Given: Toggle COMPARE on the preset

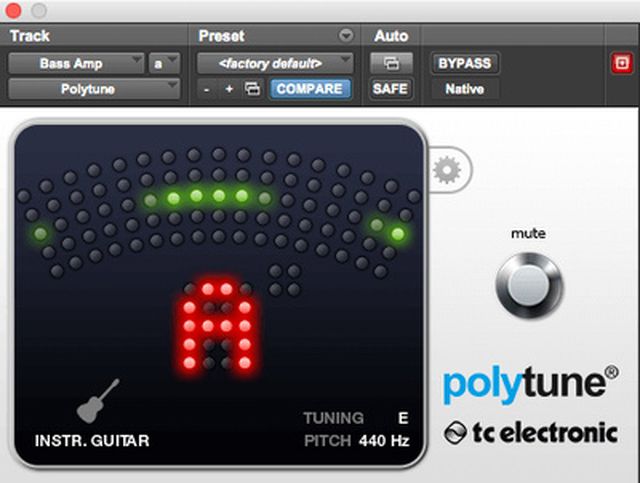Looking at the screenshot, I should tap(309, 89).
